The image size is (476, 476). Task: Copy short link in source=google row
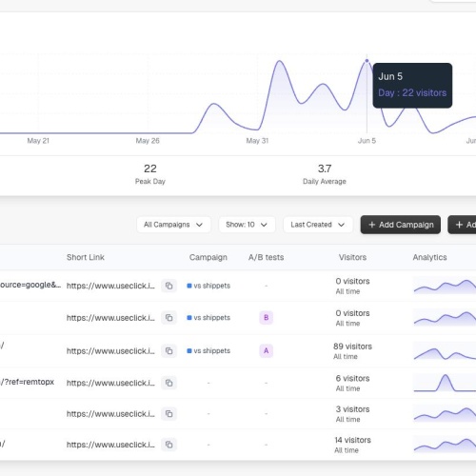[x=169, y=286]
